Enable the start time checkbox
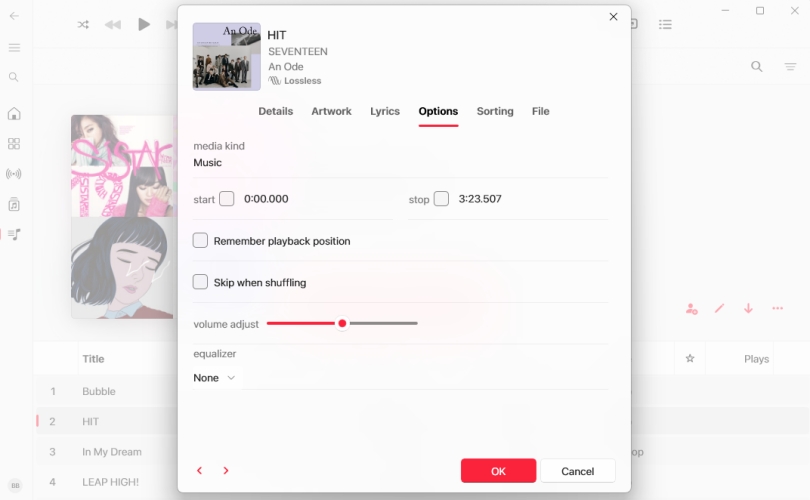This screenshot has width=810, height=500. tap(227, 199)
